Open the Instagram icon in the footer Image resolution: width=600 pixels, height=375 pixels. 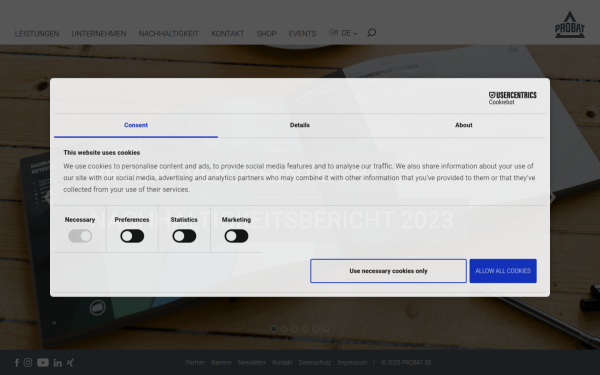click(28, 362)
